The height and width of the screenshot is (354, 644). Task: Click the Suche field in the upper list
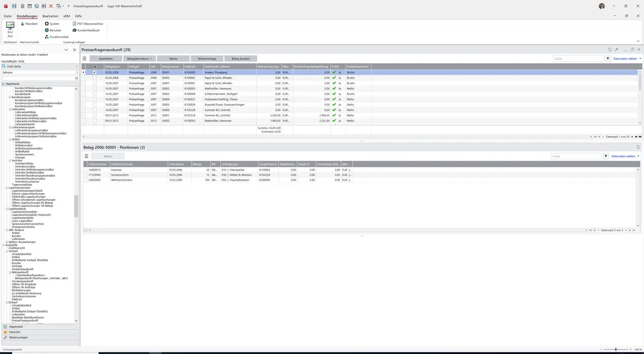[x=579, y=58]
